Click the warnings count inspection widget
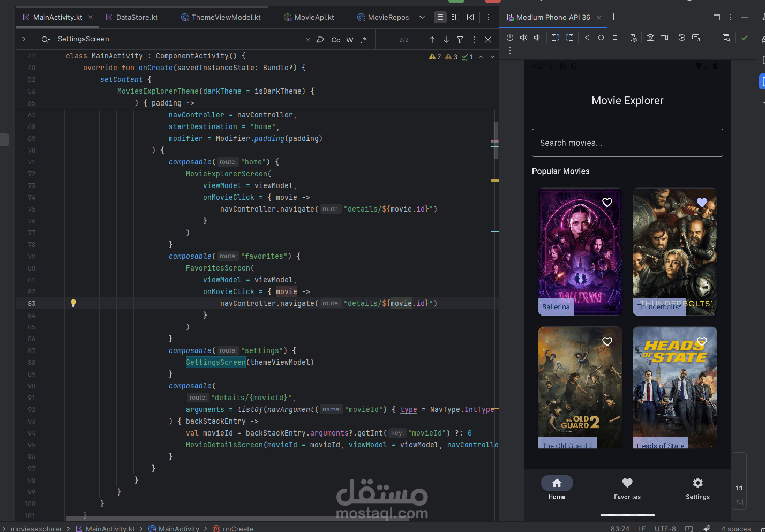The width and height of the screenshot is (765, 532). point(451,57)
